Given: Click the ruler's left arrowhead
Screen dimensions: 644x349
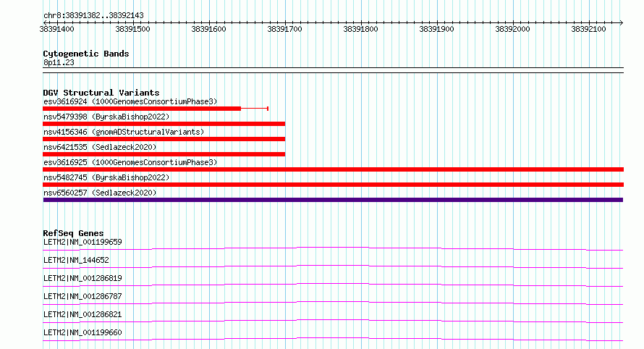Looking at the screenshot, I should coord(45,23).
